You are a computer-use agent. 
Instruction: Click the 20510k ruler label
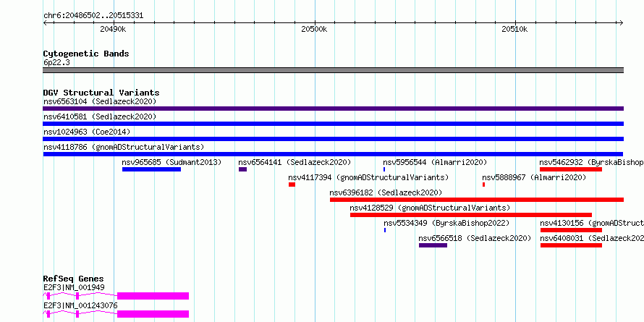click(514, 29)
